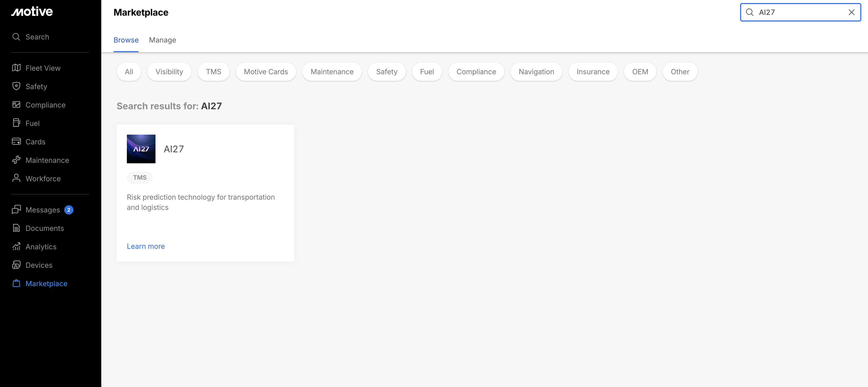Viewport: 868px width, 387px height.
Task: Click the unread Messages badge showing 2
Action: (x=69, y=210)
